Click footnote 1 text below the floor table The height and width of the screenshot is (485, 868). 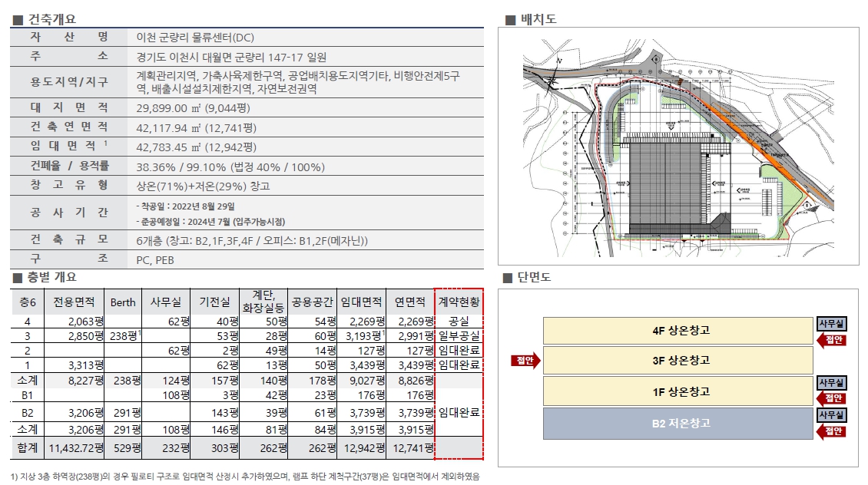245,476
